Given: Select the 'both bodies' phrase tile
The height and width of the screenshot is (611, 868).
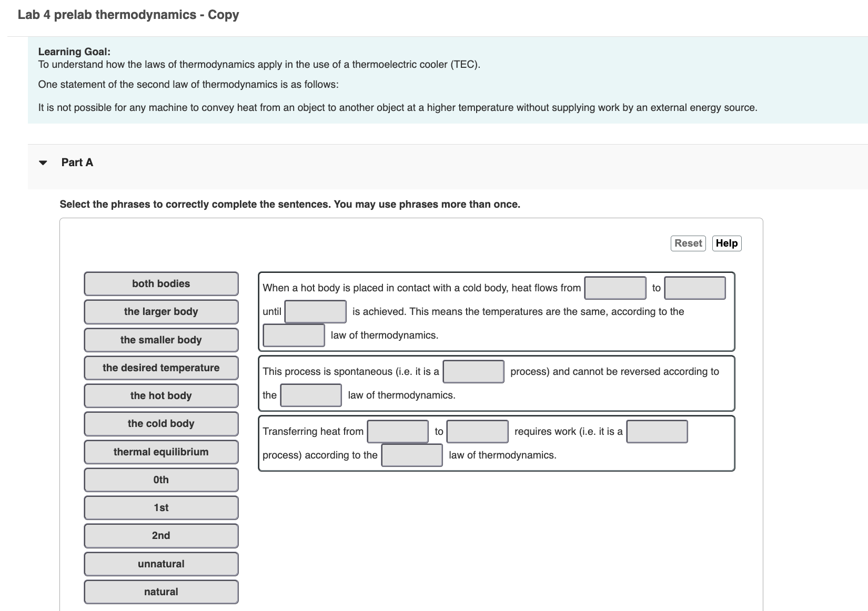Looking at the screenshot, I should pyautogui.click(x=160, y=283).
